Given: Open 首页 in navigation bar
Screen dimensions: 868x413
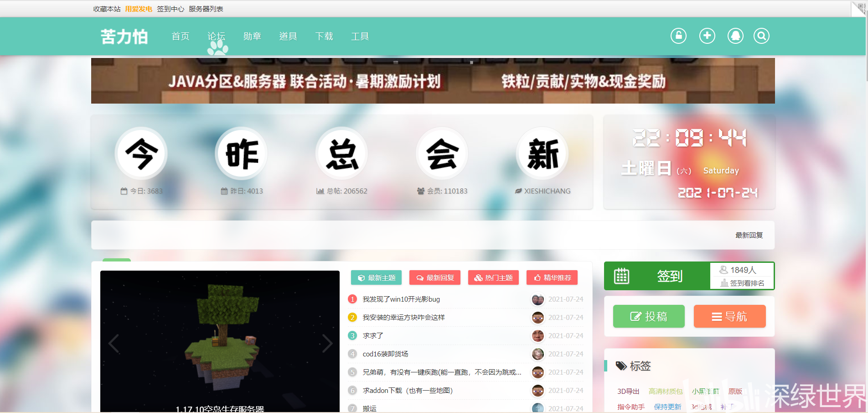Looking at the screenshot, I should 181,36.
